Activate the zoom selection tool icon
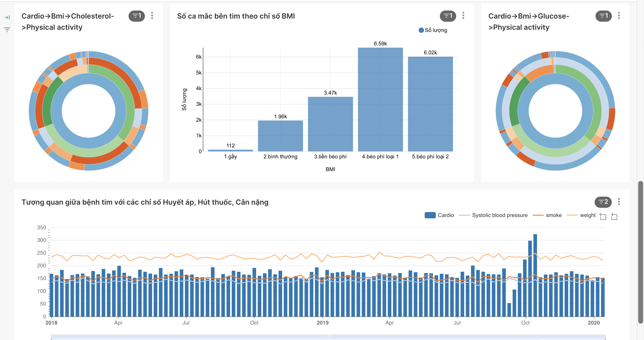This screenshot has height=340, width=644. [603, 217]
